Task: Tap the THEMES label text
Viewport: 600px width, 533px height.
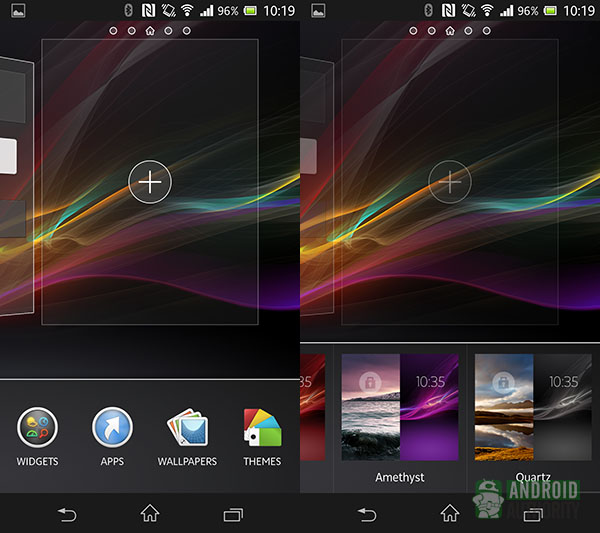Action: pyautogui.click(x=262, y=461)
